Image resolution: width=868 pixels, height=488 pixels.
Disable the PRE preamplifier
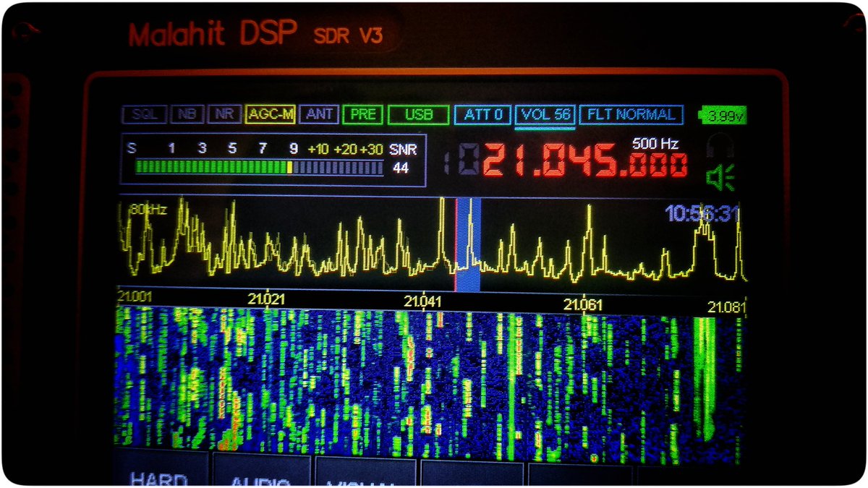click(363, 114)
